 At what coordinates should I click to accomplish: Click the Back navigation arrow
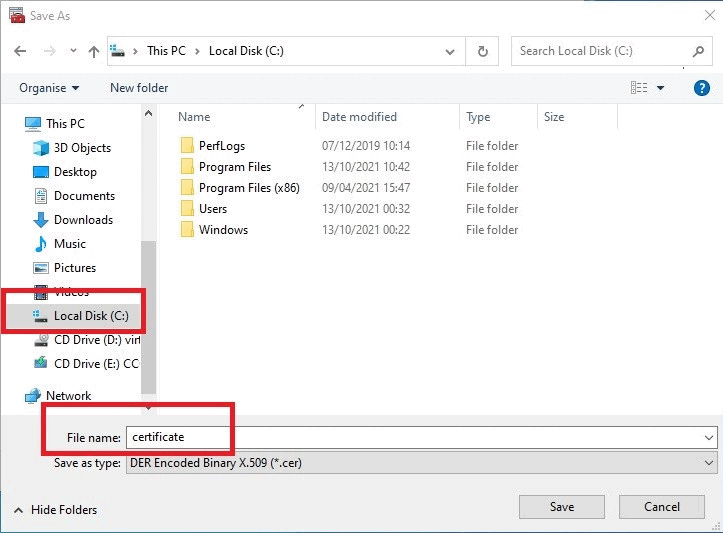[x=20, y=51]
